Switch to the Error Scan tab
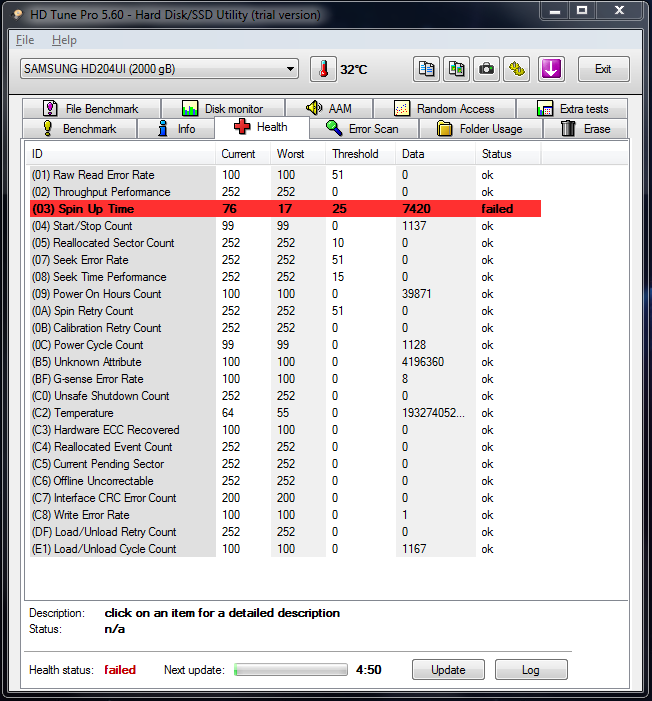 362,129
